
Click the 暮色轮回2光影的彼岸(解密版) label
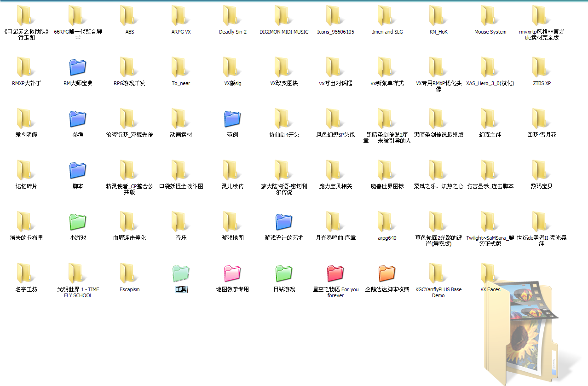pyautogui.click(x=438, y=241)
